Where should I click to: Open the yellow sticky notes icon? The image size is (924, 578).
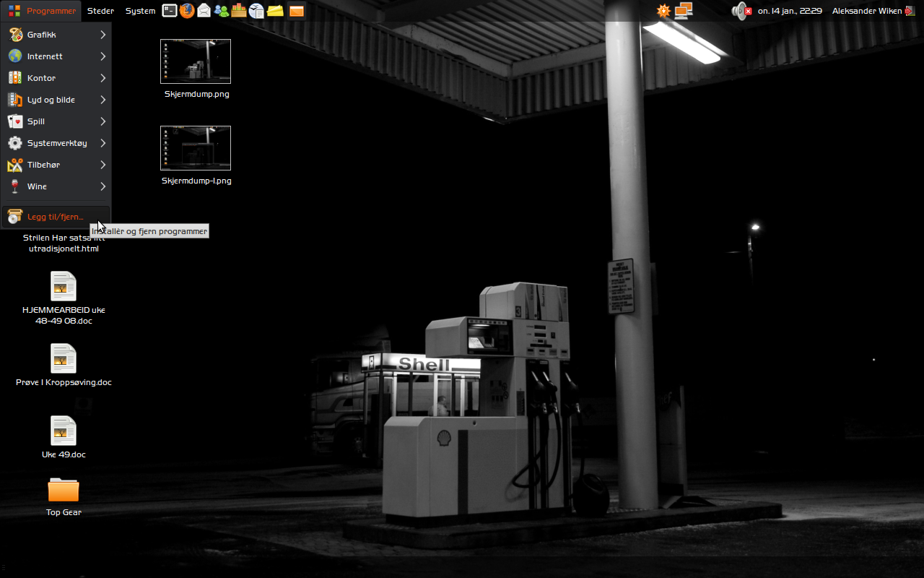point(275,11)
